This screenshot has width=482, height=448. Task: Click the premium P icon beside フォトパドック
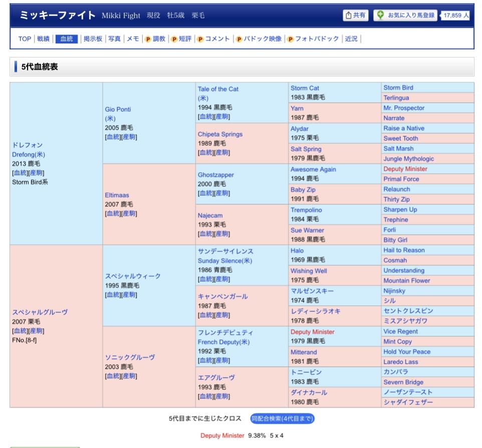[x=290, y=39]
